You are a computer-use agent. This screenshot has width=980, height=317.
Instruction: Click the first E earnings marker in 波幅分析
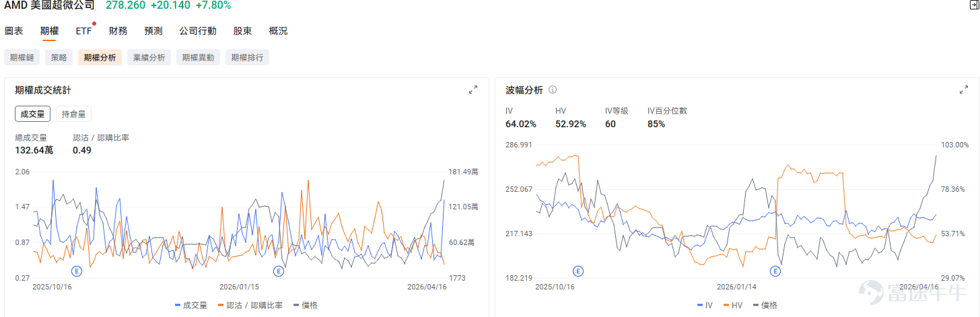click(x=577, y=271)
